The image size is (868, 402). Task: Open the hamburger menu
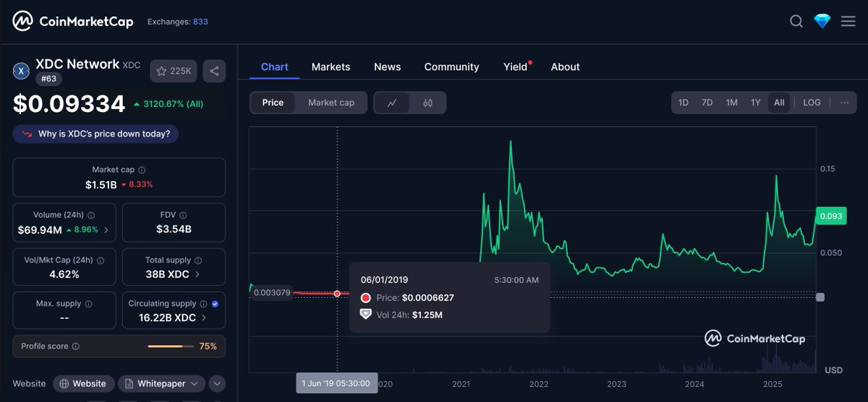pyautogui.click(x=848, y=21)
